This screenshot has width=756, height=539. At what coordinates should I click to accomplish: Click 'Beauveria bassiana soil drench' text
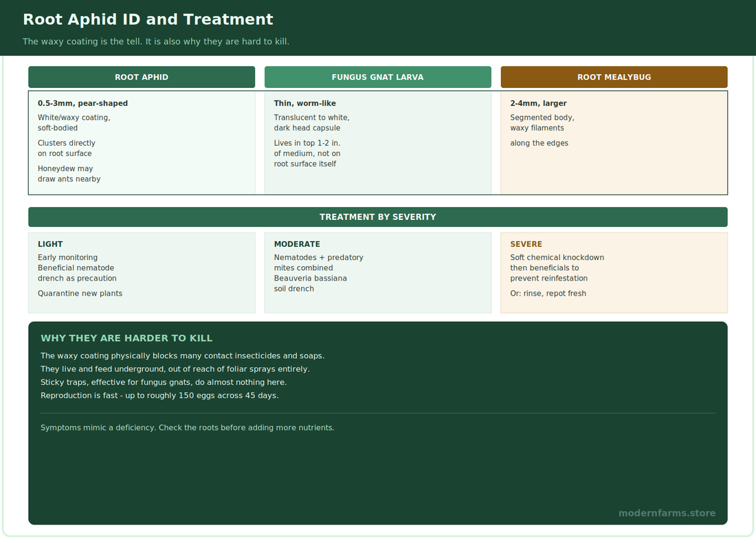(311, 283)
